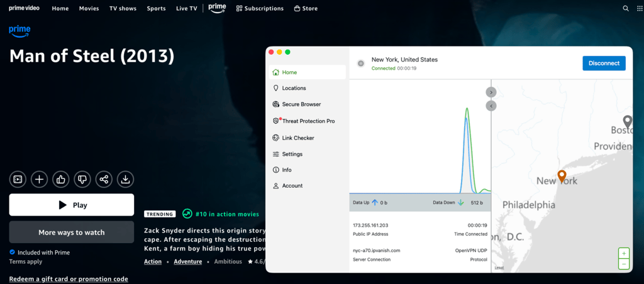The image size is (644, 284).
Task: Click the Philadelphia label on the map
Action: [x=528, y=204]
